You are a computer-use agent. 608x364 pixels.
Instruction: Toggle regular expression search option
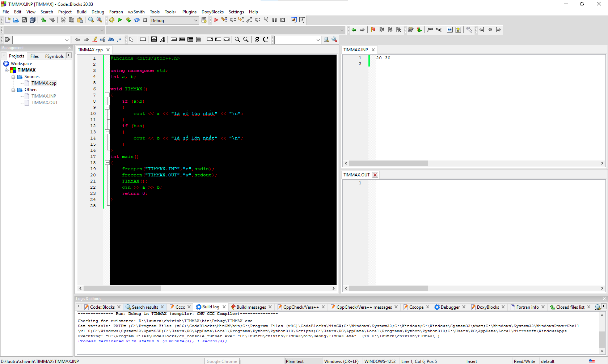(x=119, y=40)
